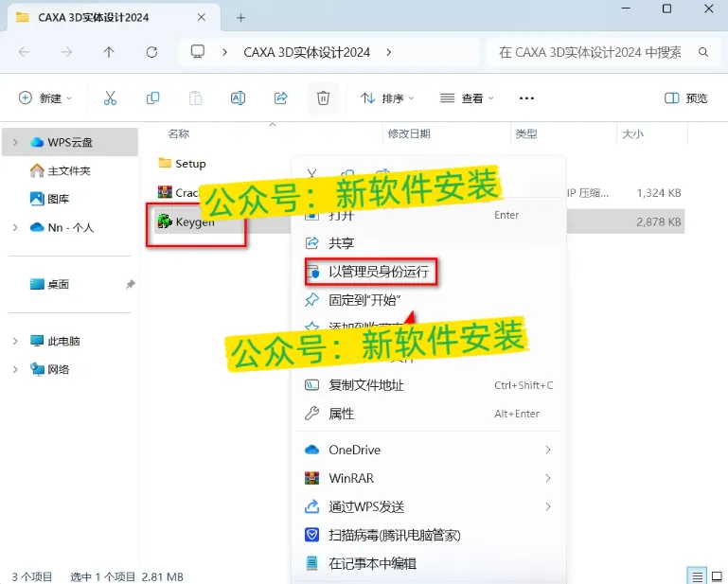Click the Paste clipboard toolbar icon
The height and width of the screenshot is (584, 728).
(x=195, y=97)
